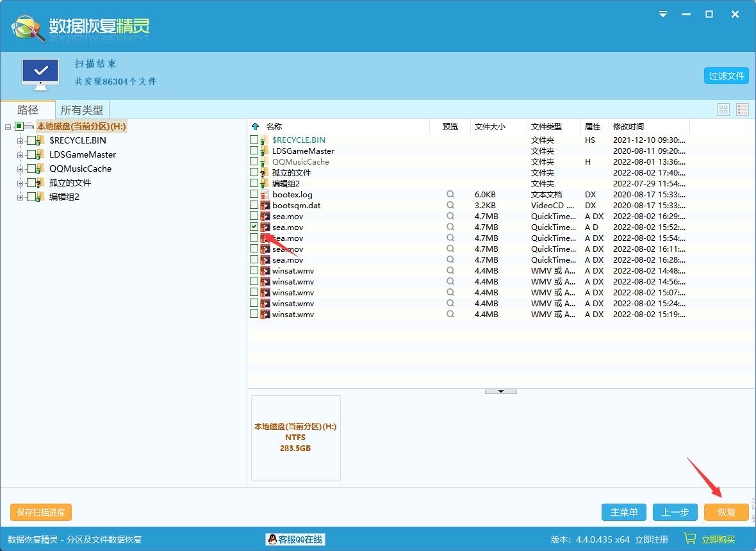Click the up-arrow parent folder icon

point(256,127)
